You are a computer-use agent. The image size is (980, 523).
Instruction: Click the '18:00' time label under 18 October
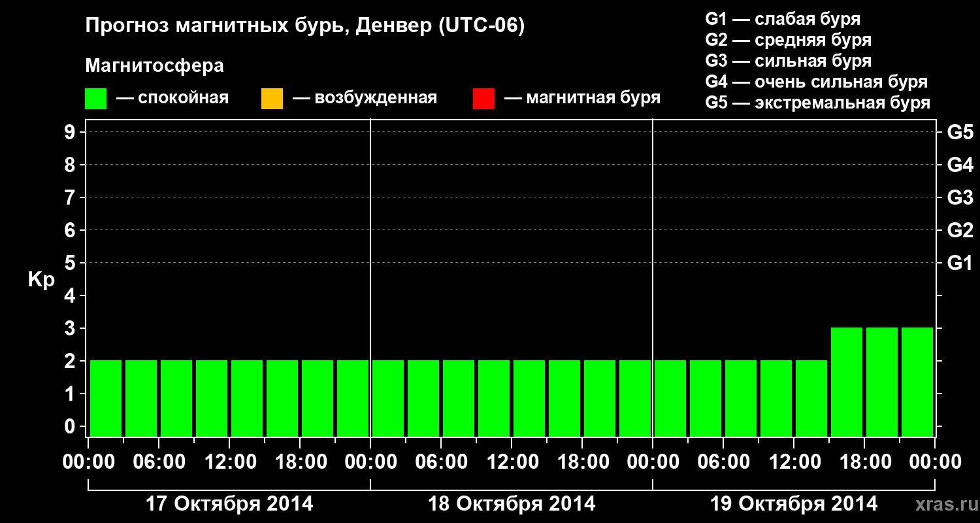[582, 462]
